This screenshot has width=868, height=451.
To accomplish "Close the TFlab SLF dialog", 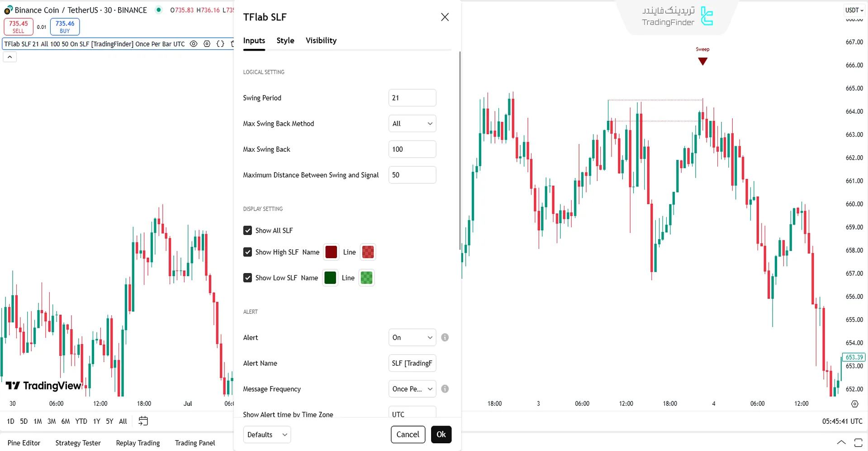I will pos(445,17).
